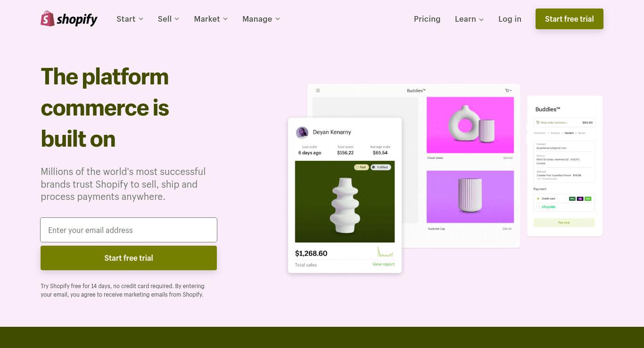Click the Shop Pay logo
Screen dimensions: 644x348
548,207
